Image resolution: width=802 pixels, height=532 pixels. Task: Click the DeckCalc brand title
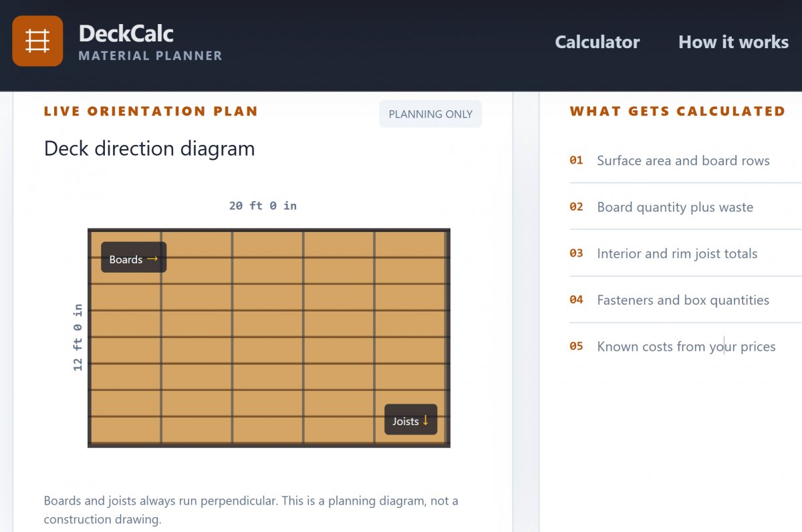(x=126, y=33)
